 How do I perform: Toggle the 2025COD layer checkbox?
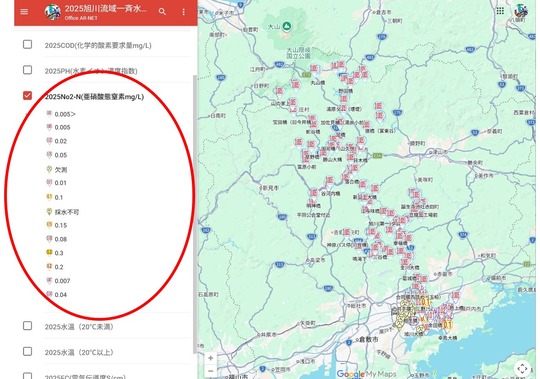coord(28,44)
